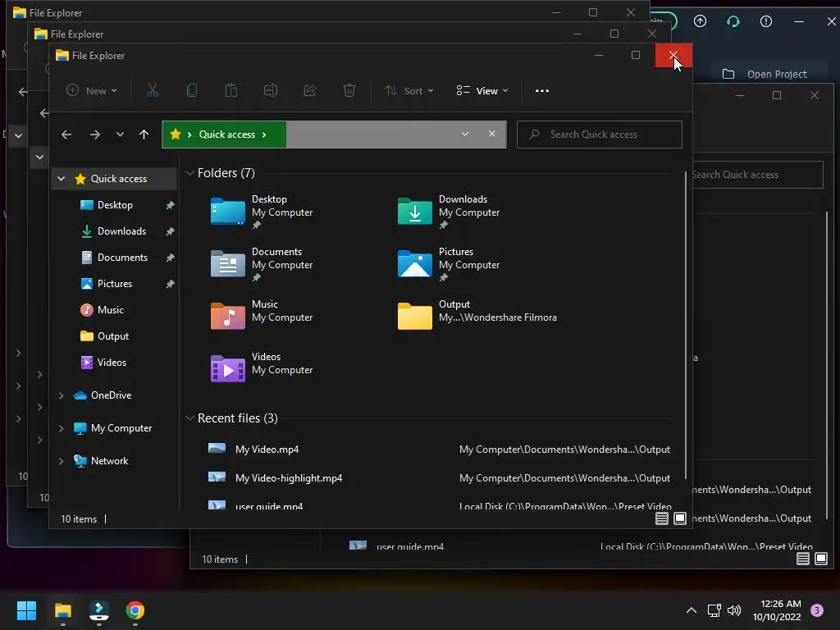Screen dimensions: 840x630
Task: Click the Search Quick access field
Action: click(599, 135)
